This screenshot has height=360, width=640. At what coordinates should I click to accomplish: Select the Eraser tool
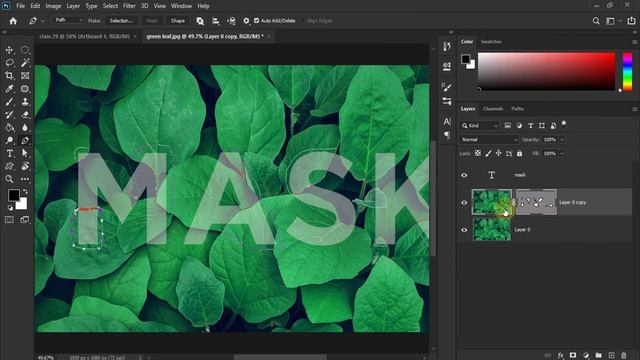pos(25,115)
